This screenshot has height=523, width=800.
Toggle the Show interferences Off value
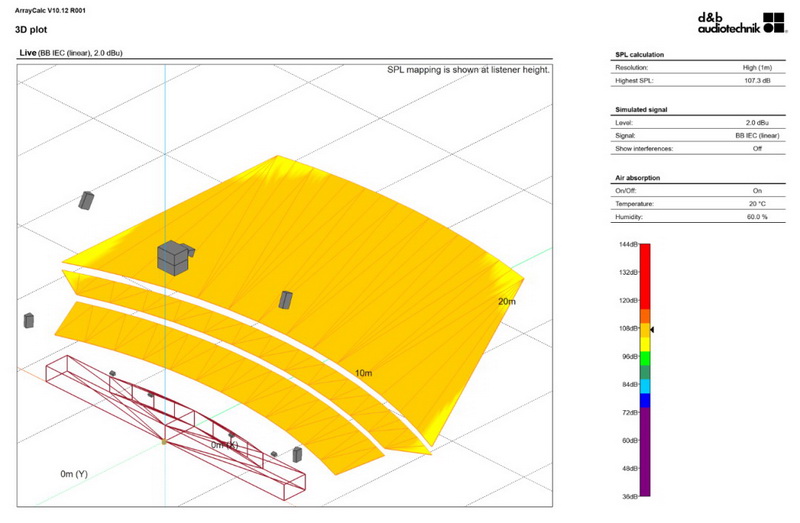pyautogui.click(x=758, y=148)
